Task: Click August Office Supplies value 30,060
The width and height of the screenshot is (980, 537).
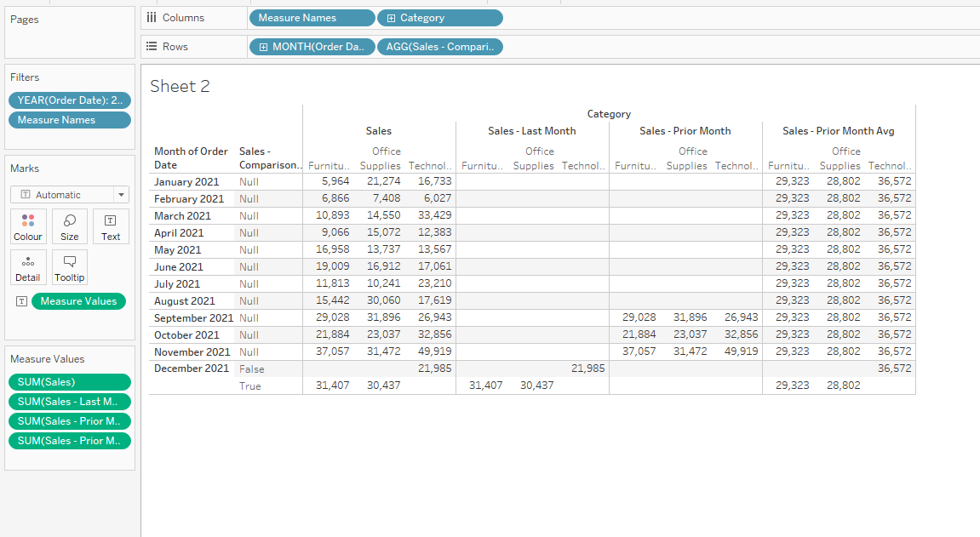Action: [x=384, y=300]
